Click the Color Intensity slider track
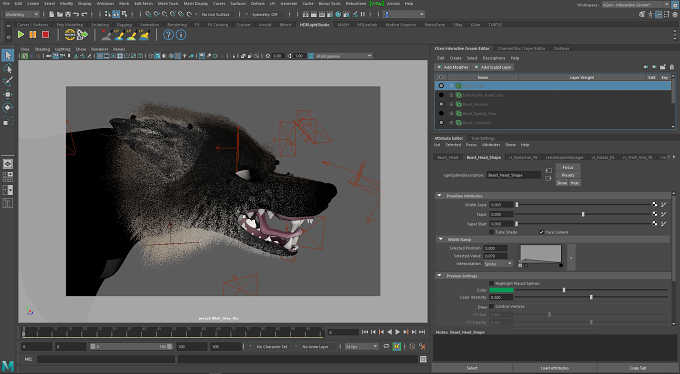This screenshot has height=374, width=680. [x=591, y=297]
